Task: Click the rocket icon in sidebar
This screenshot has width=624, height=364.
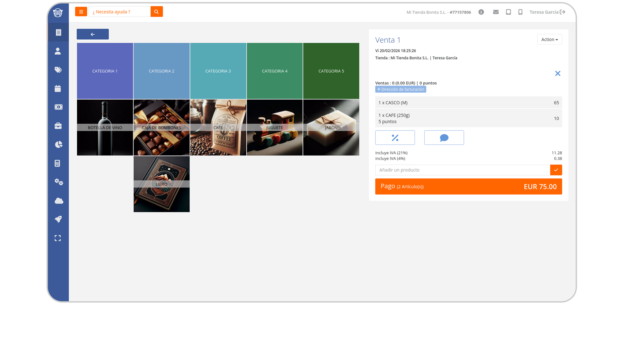Action: pyautogui.click(x=58, y=219)
